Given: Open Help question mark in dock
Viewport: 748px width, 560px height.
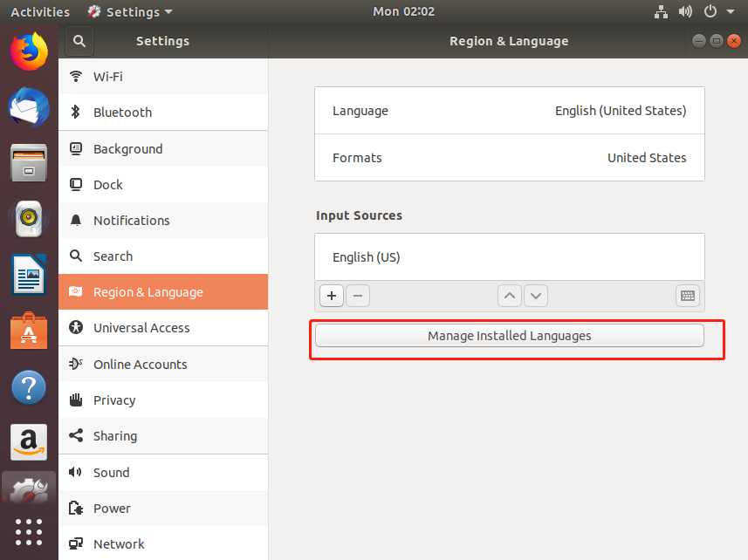Looking at the screenshot, I should 29,387.
